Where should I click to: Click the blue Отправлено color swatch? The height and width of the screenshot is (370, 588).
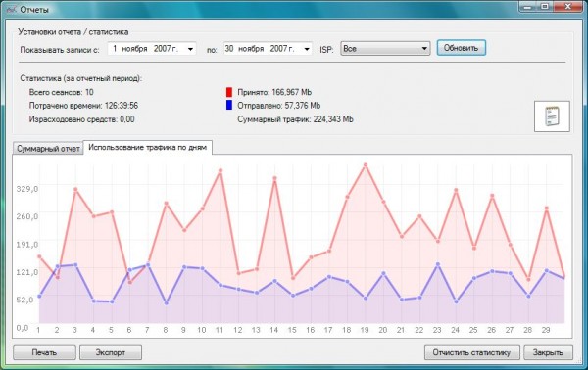pyautogui.click(x=229, y=106)
